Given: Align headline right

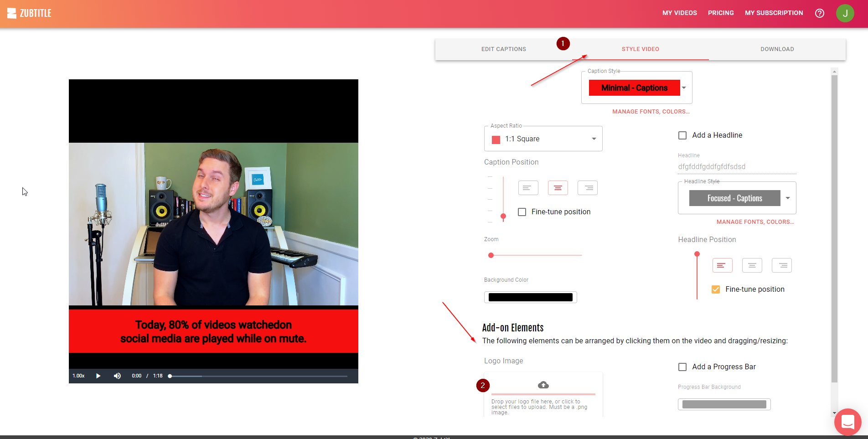Looking at the screenshot, I should pyautogui.click(x=781, y=265).
